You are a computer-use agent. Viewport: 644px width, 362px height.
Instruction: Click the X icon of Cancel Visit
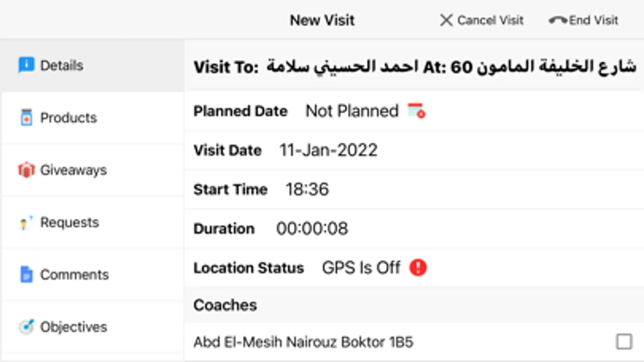(446, 20)
